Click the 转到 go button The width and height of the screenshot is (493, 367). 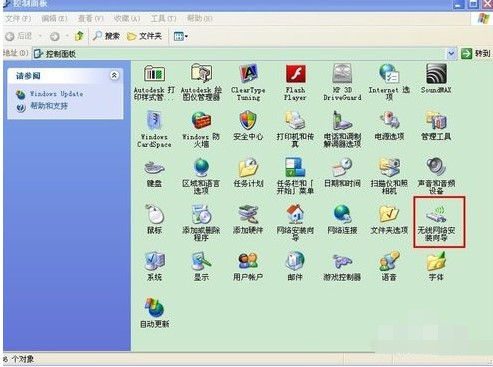[476, 53]
